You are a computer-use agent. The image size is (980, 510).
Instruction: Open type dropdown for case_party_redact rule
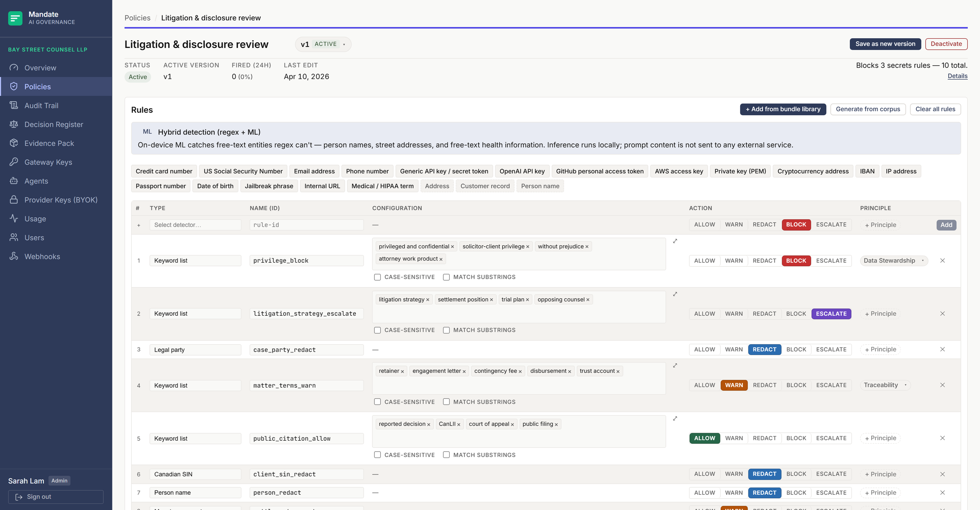(195, 350)
